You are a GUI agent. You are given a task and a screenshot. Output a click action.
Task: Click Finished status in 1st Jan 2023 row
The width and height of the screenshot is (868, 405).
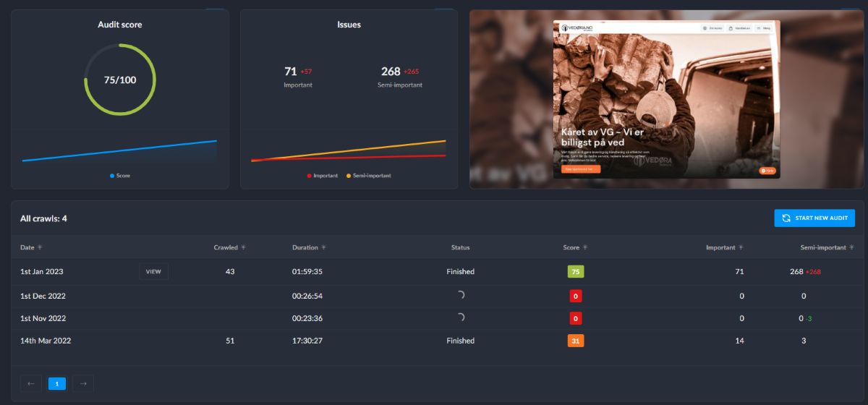tap(461, 272)
